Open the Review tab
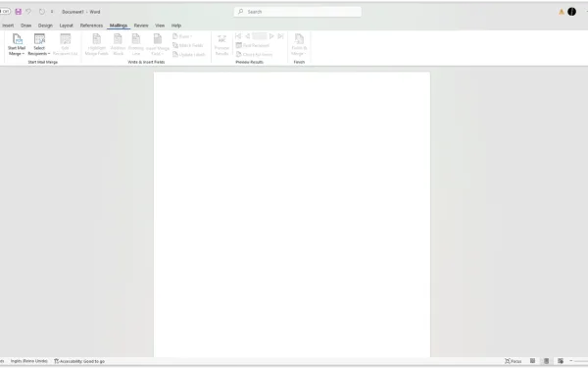The width and height of the screenshot is (588, 368). pyautogui.click(x=141, y=26)
